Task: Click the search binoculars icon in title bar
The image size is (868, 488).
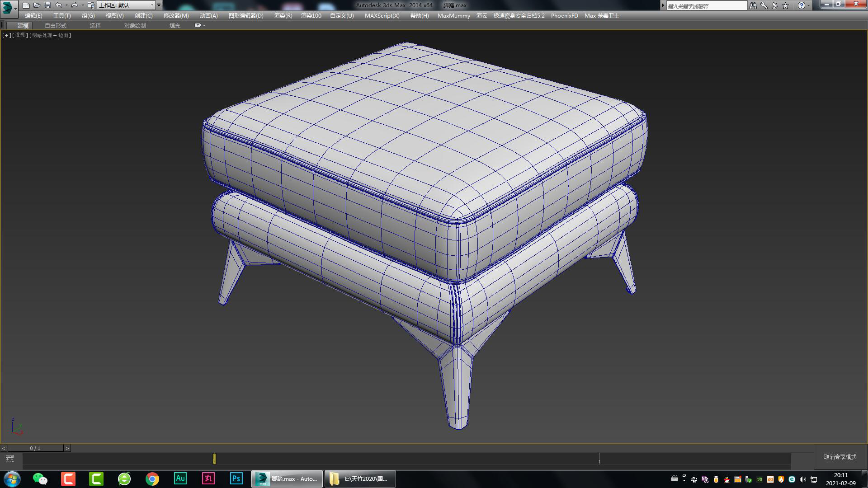Action: click(753, 5)
